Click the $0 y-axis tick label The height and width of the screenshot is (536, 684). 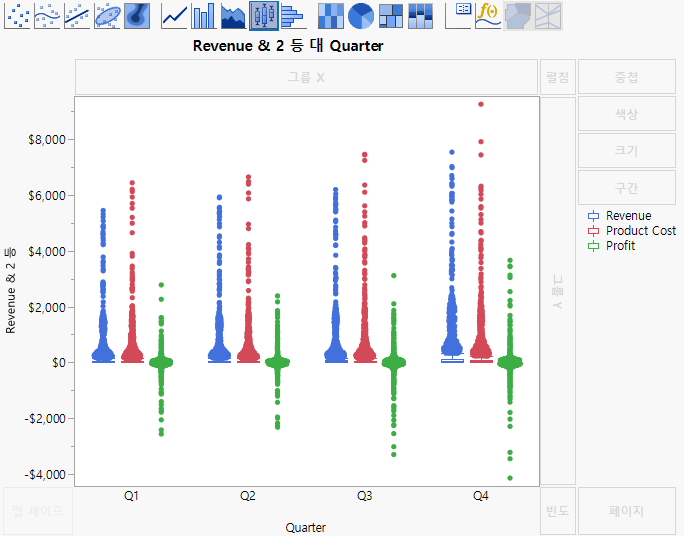[59, 362]
